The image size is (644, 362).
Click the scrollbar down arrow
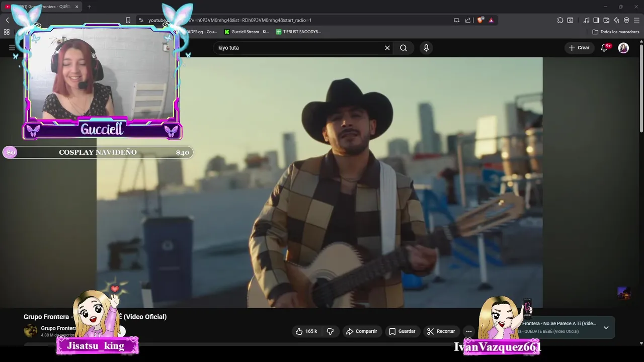pyautogui.click(x=641, y=343)
